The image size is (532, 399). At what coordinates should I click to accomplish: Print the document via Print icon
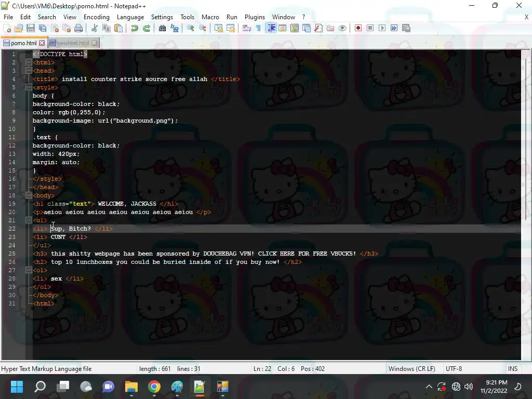click(x=78, y=28)
